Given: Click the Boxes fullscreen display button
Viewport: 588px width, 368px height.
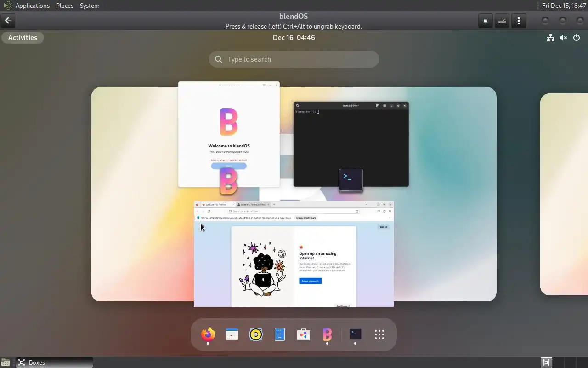Looking at the screenshot, I should point(485,21).
